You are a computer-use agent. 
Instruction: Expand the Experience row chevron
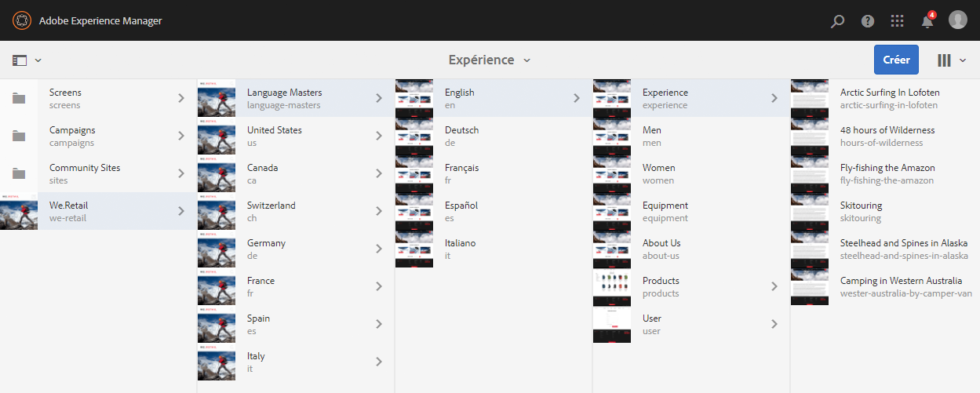click(774, 98)
